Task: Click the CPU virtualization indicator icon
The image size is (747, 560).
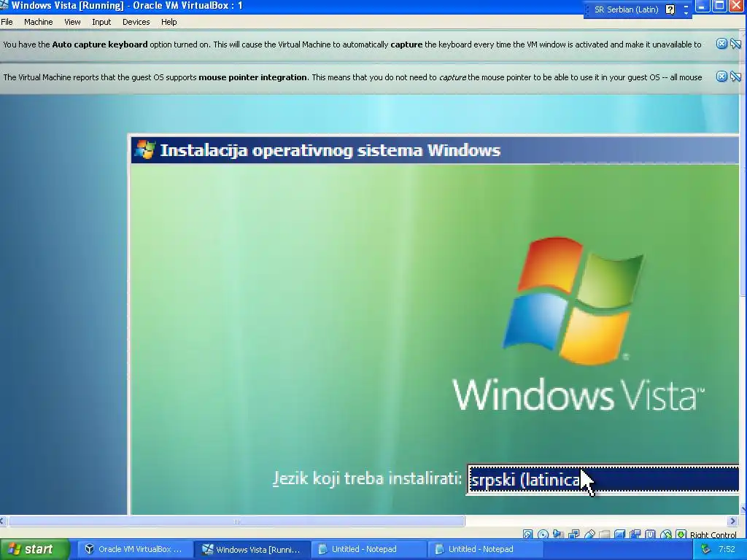Action: [650, 534]
